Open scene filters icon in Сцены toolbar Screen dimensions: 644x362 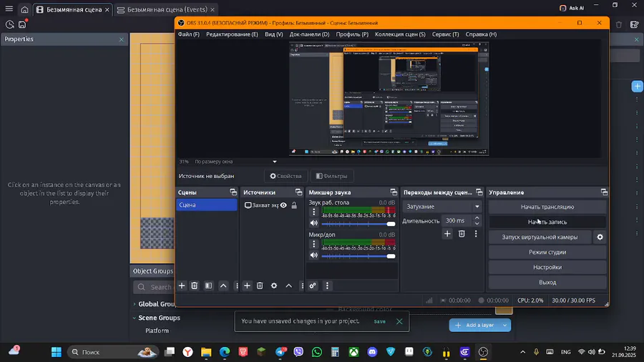(x=209, y=285)
